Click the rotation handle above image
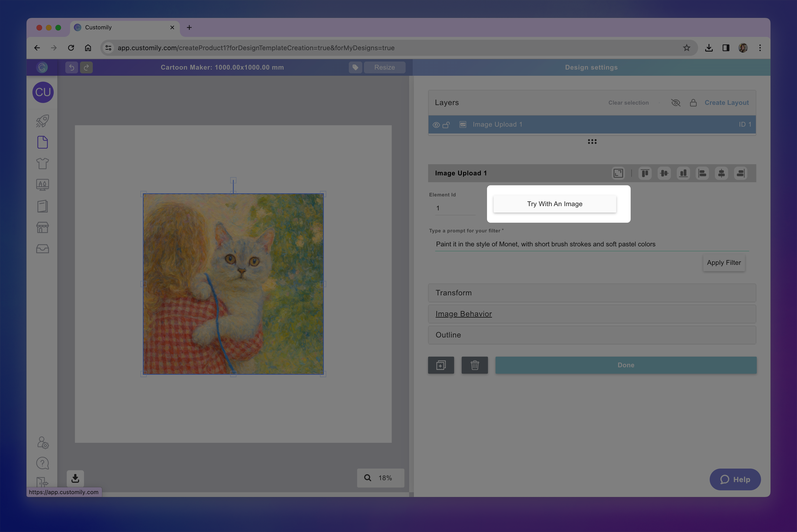This screenshot has width=797, height=532. [x=233, y=180]
